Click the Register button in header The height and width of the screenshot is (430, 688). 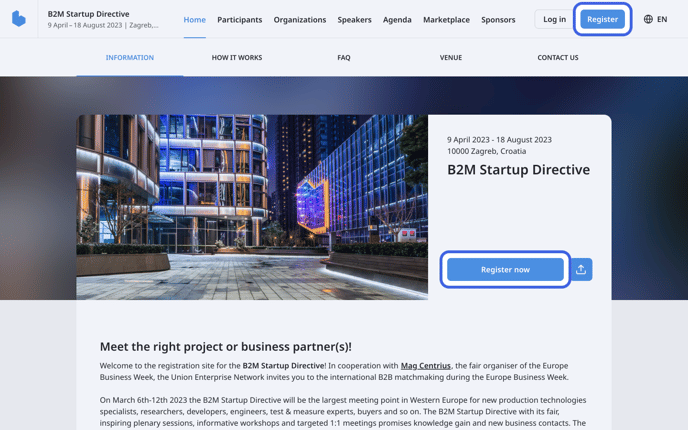click(x=602, y=19)
